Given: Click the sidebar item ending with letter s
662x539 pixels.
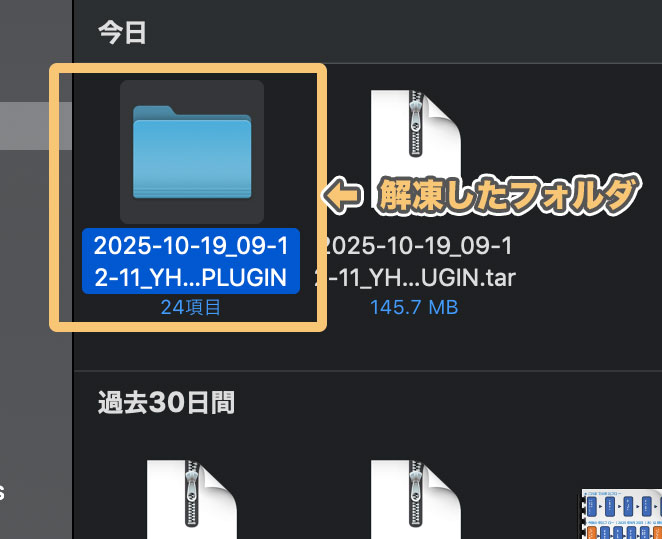Looking at the screenshot, I should click(2, 492).
